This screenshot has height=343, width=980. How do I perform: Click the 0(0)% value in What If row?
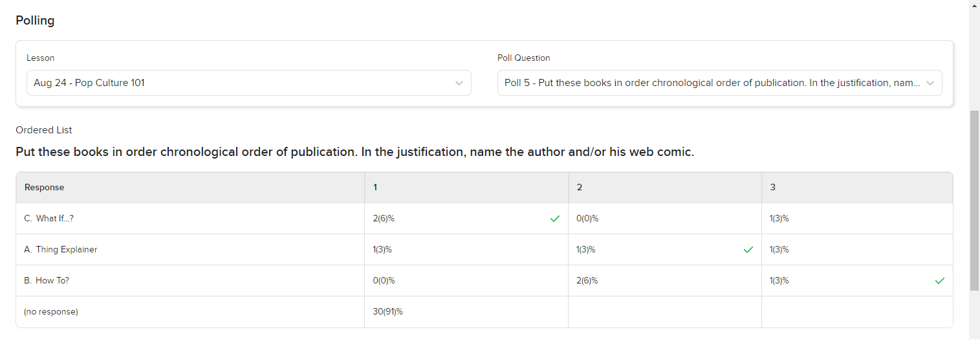tap(587, 219)
